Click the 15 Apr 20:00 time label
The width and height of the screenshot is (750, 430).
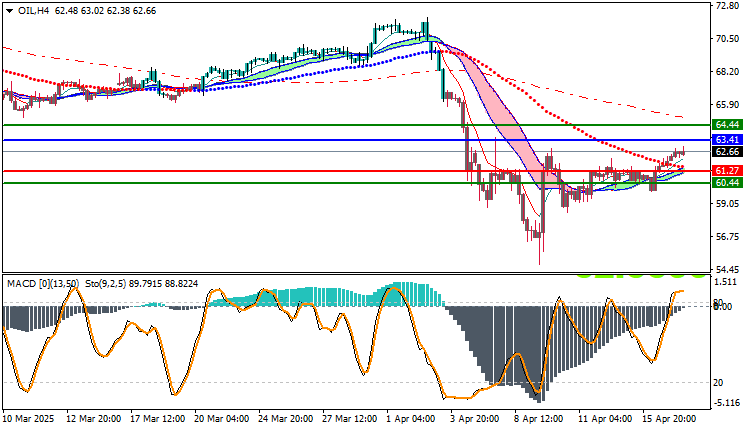click(x=670, y=419)
